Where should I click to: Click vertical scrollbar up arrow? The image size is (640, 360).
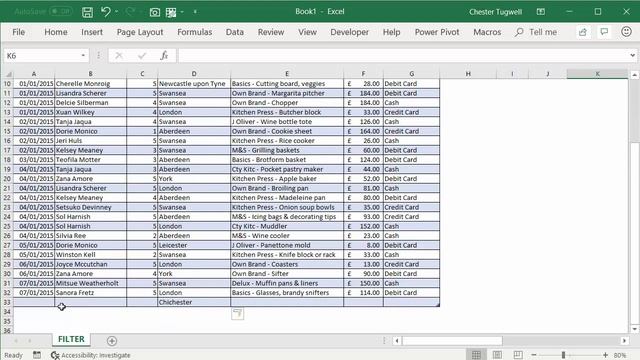[634, 75]
